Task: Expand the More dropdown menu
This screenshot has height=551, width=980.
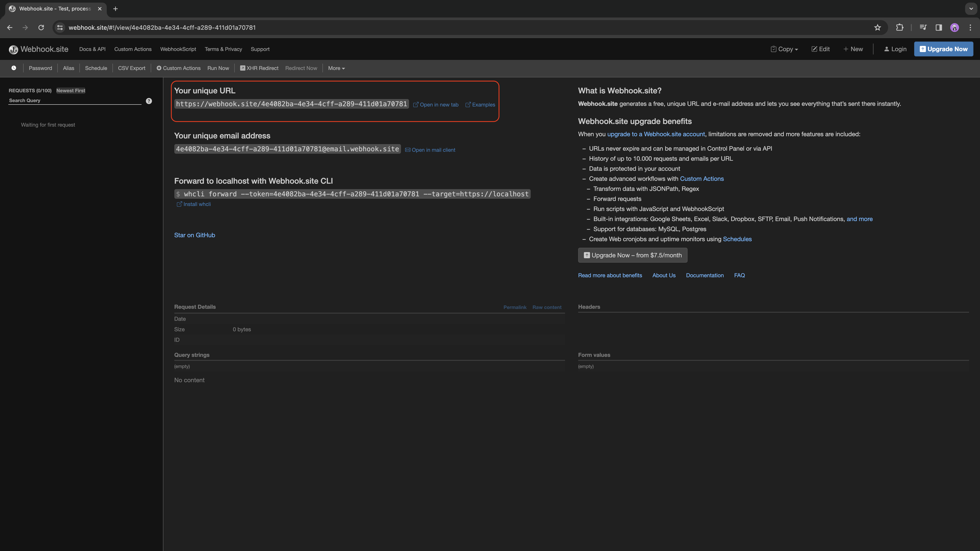Action: 336,68
